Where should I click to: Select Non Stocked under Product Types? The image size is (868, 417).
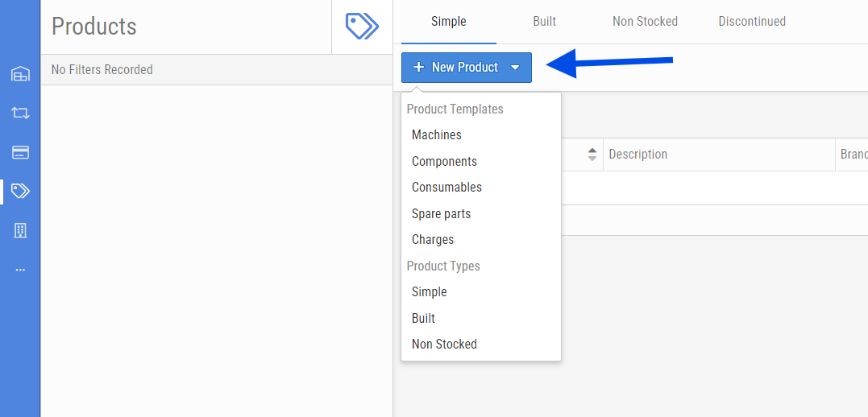coord(444,345)
